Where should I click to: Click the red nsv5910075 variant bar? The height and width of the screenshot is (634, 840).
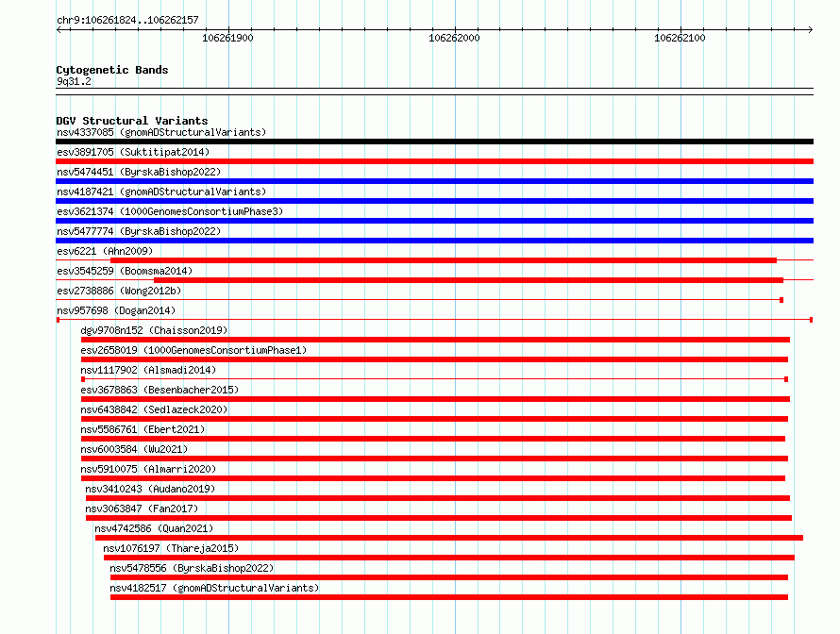coord(433,478)
